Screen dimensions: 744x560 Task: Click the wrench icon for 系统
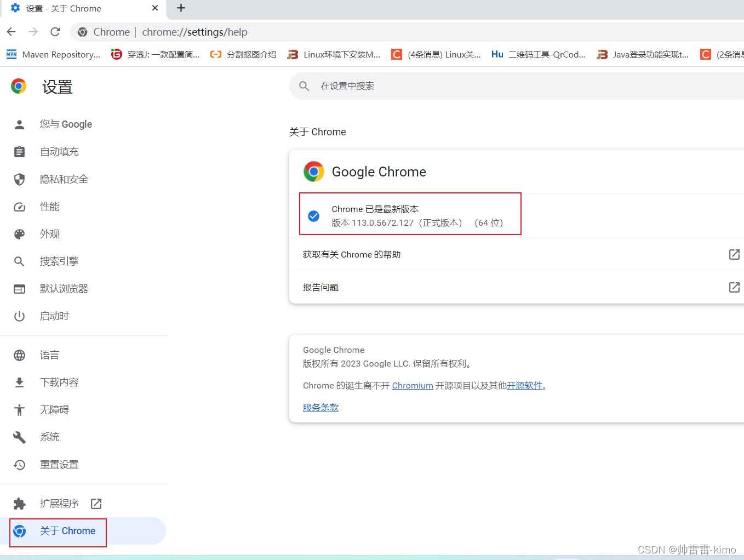click(x=19, y=437)
